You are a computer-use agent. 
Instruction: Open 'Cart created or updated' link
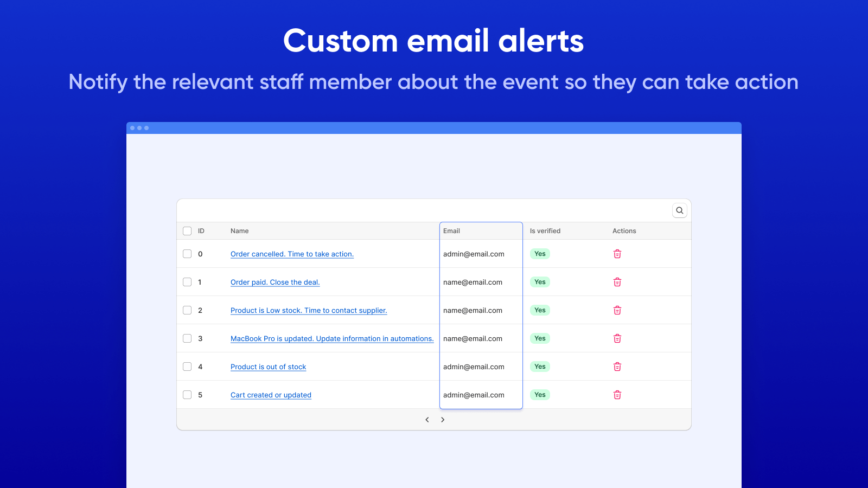click(271, 395)
